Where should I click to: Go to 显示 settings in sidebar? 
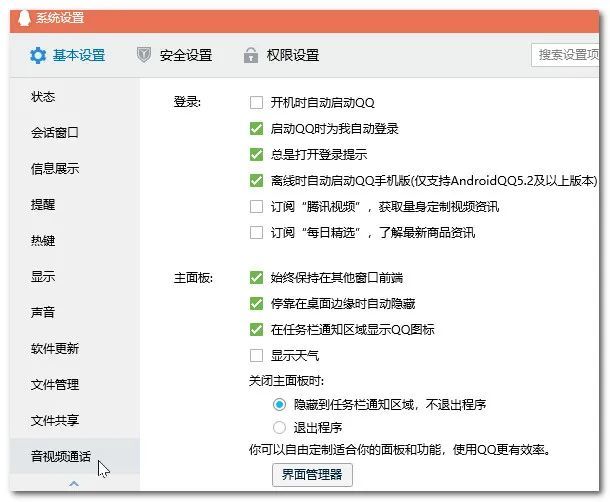coord(43,276)
